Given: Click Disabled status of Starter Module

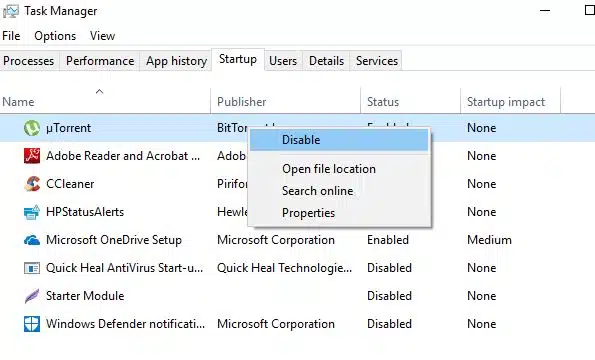Looking at the screenshot, I should coord(389,296).
